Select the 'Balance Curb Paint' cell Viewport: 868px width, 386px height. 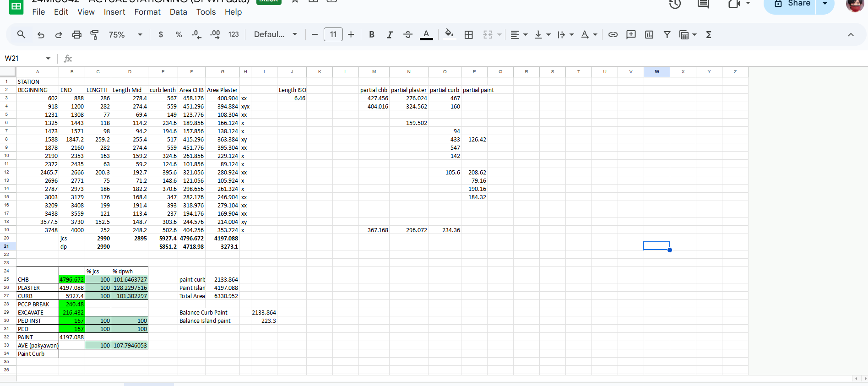click(x=203, y=312)
